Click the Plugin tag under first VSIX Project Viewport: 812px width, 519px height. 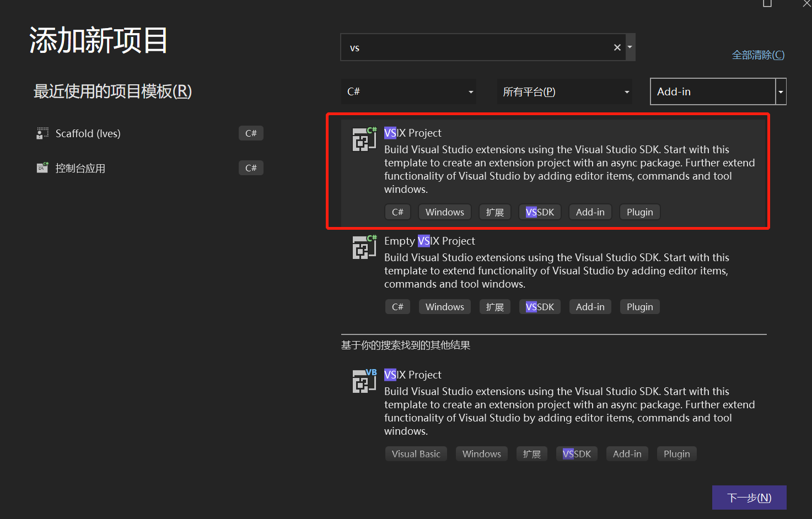point(640,212)
